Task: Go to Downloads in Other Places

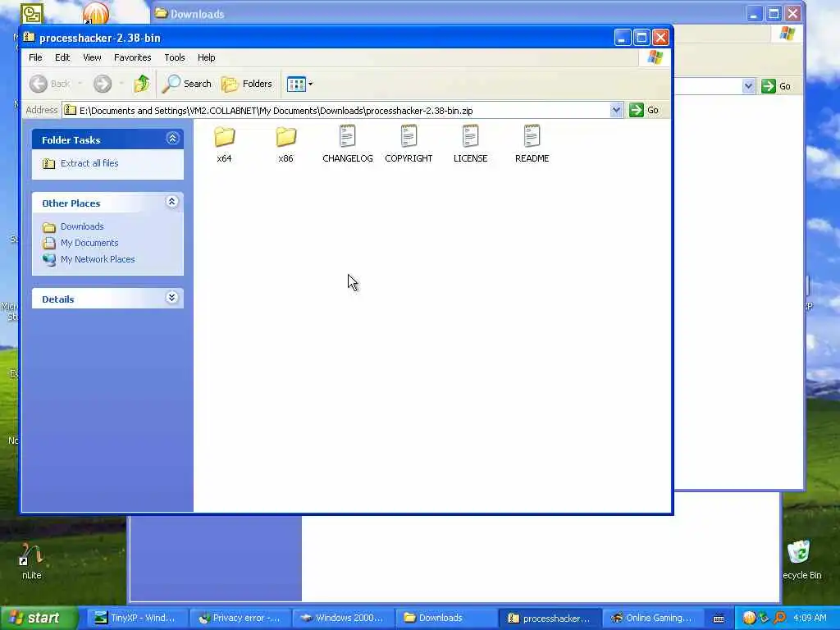Action: [82, 226]
